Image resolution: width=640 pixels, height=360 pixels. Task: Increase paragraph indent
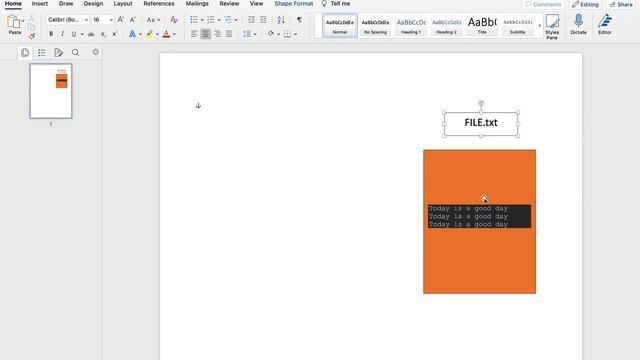tap(263, 20)
